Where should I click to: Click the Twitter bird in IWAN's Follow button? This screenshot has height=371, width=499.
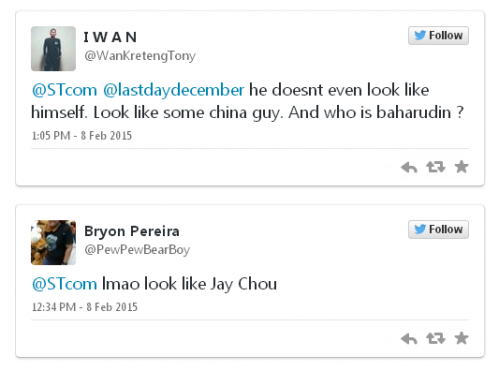420,35
